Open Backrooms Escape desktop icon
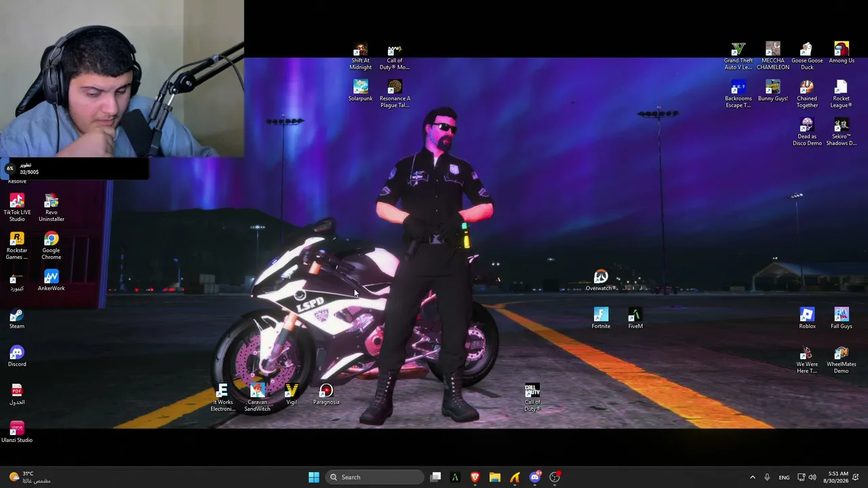The height and width of the screenshot is (488, 868). [738, 94]
